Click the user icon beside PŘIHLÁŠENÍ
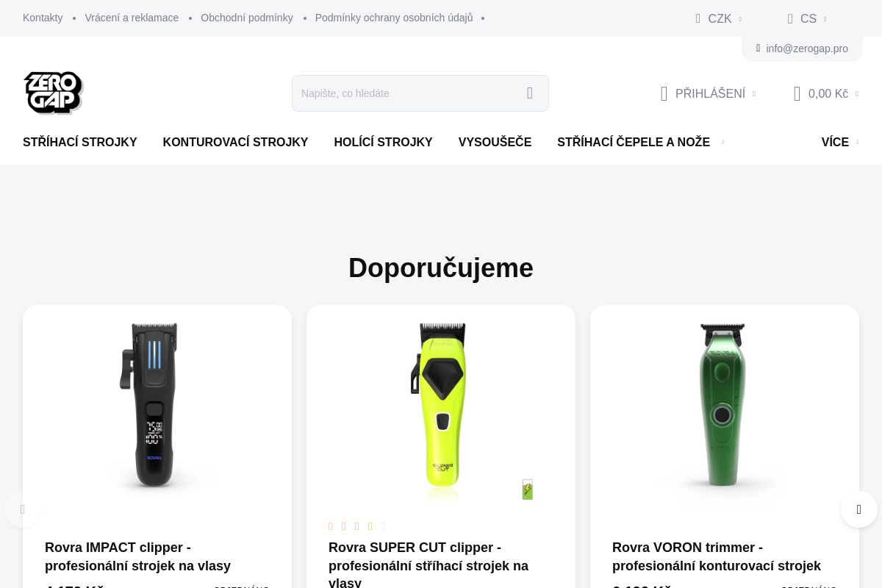 [x=664, y=93]
